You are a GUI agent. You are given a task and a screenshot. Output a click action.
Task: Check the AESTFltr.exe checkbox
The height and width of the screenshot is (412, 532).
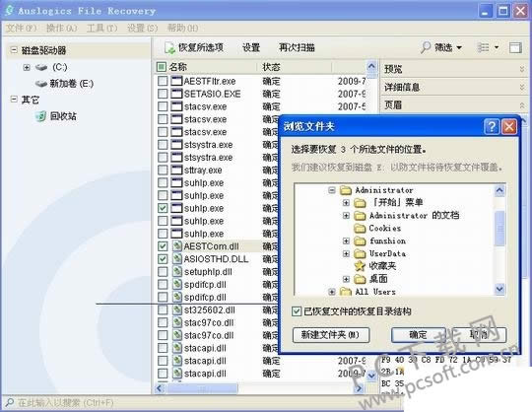click(x=163, y=81)
